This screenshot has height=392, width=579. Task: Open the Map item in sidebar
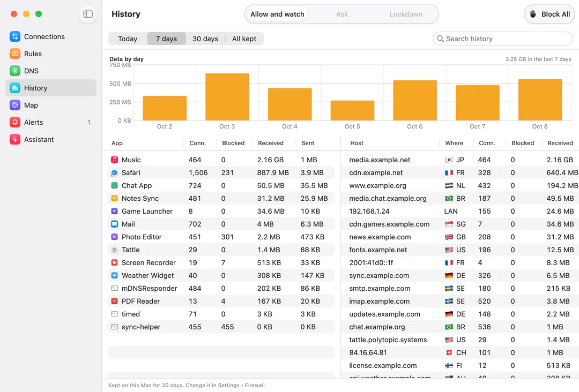tap(51, 105)
